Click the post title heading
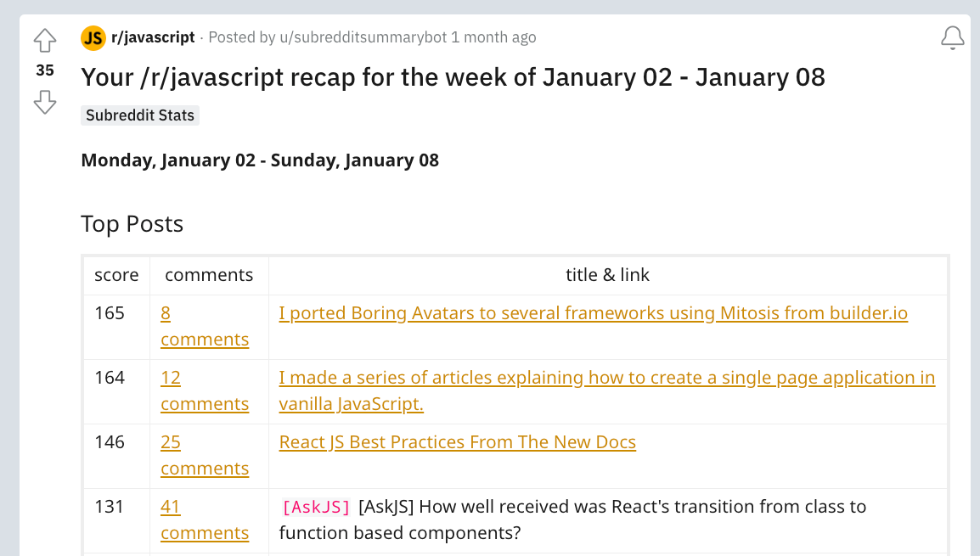Image resolution: width=980 pixels, height=556 pixels. [x=453, y=77]
